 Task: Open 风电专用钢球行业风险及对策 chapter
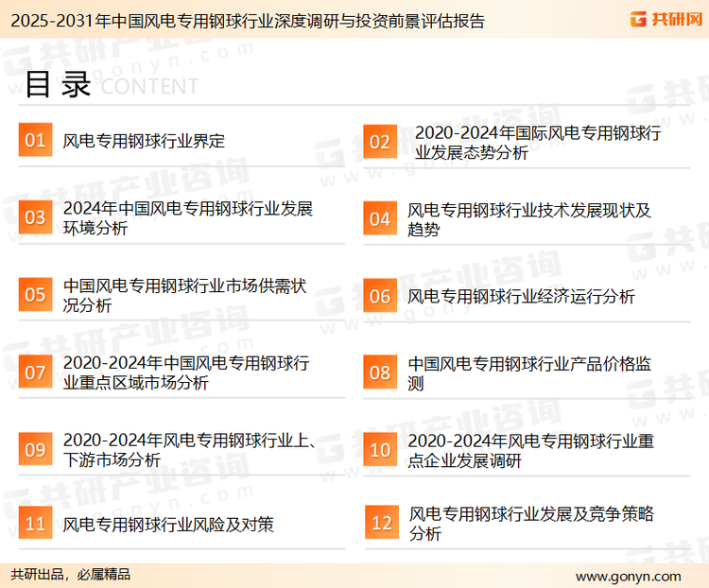(168, 525)
